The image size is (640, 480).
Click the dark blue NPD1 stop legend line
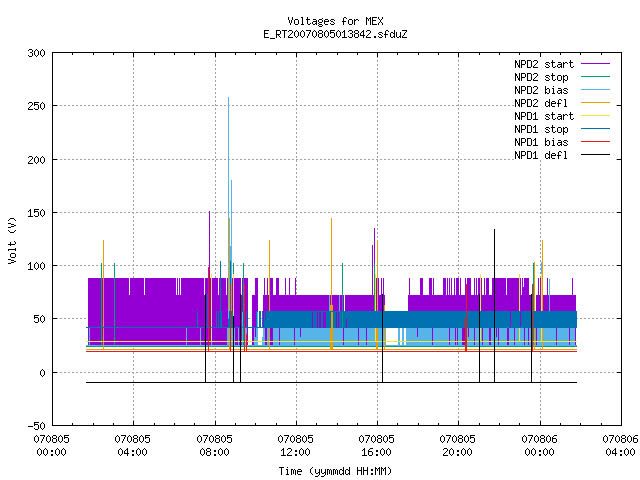tap(596, 129)
